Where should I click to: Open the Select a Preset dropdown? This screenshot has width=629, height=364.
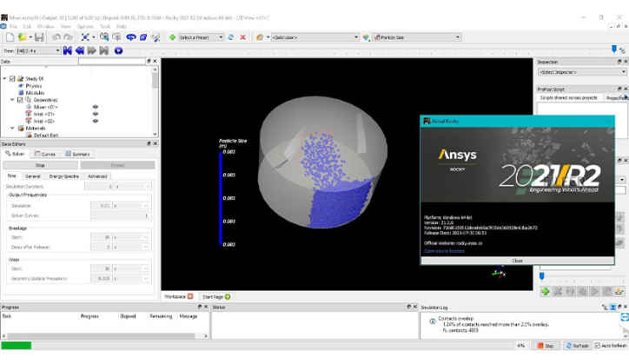pos(201,37)
